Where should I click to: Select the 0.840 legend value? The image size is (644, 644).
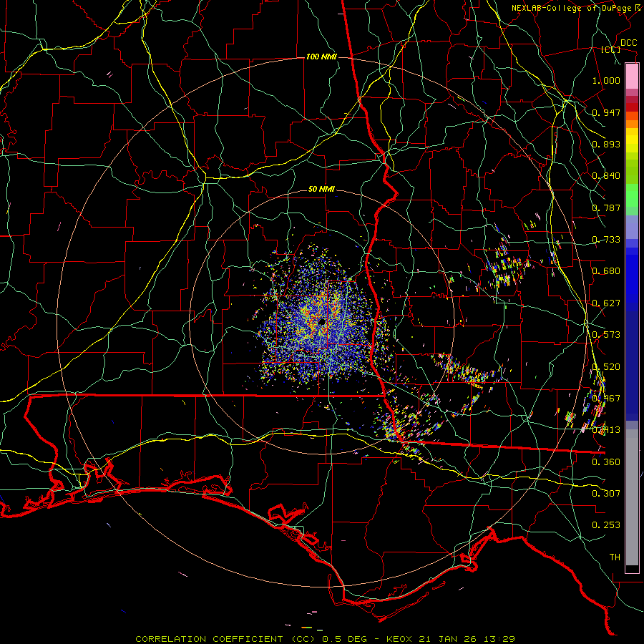point(606,176)
